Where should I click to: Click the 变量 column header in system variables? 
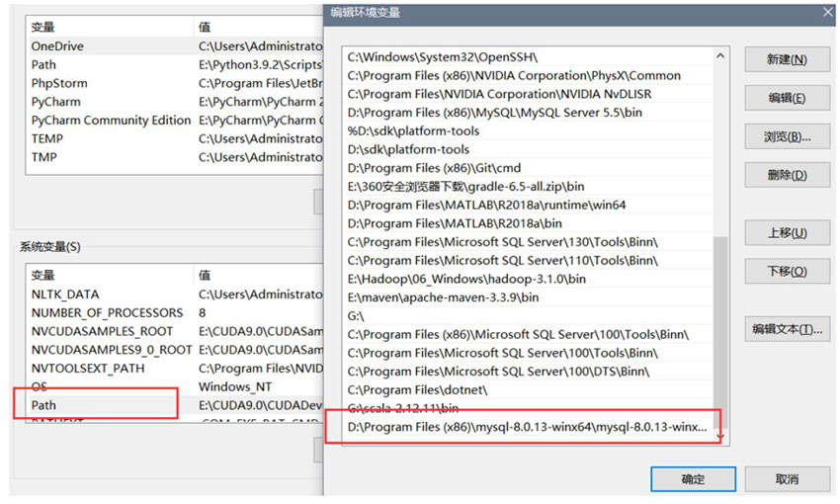[43, 275]
